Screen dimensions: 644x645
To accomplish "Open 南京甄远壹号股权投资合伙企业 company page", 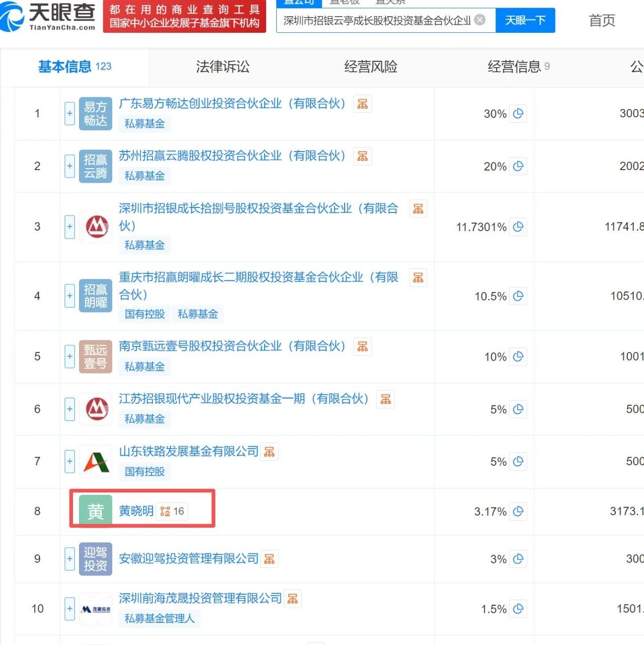I will 232,346.
